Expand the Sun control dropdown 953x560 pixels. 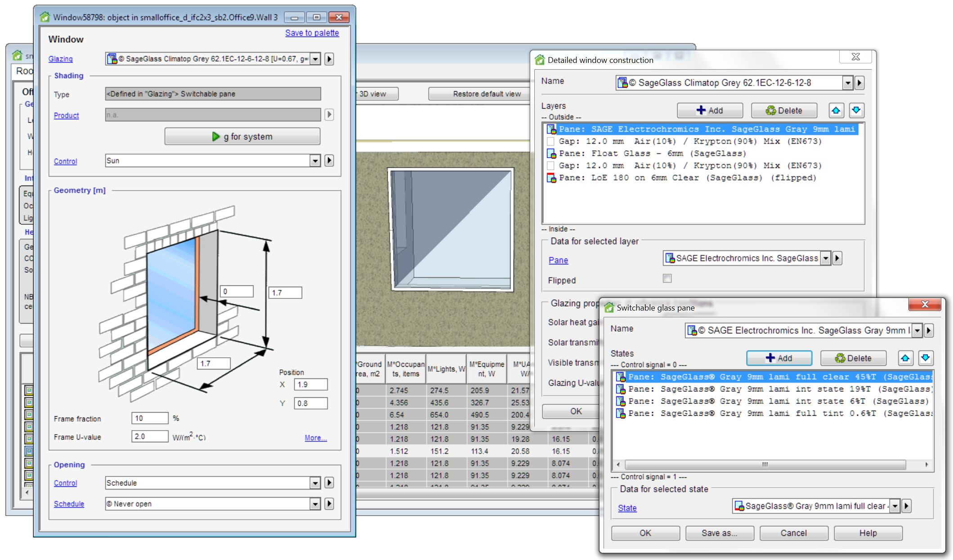tap(315, 160)
